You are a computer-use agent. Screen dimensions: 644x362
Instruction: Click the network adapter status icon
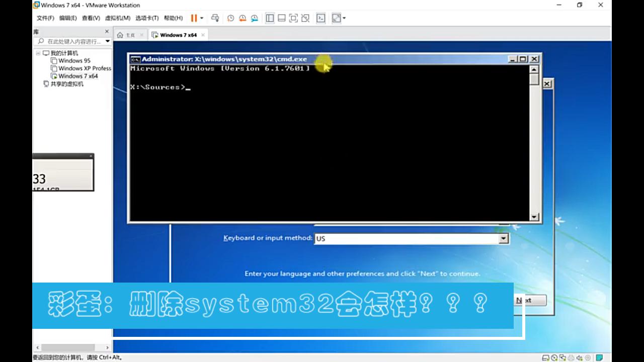(x=562, y=358)
